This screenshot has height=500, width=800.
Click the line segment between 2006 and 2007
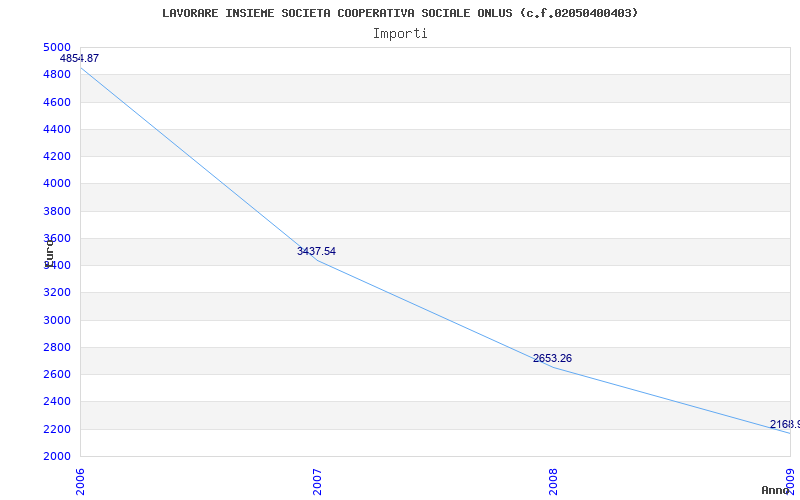click(199, 164)
